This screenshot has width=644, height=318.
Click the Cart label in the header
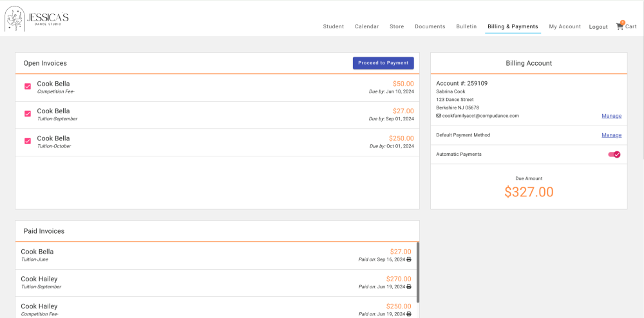631,26
